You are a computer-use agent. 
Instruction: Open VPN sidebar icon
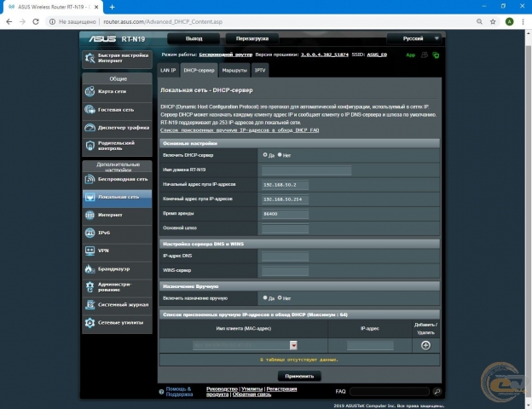pyautogui.click(x=90, y=251)
